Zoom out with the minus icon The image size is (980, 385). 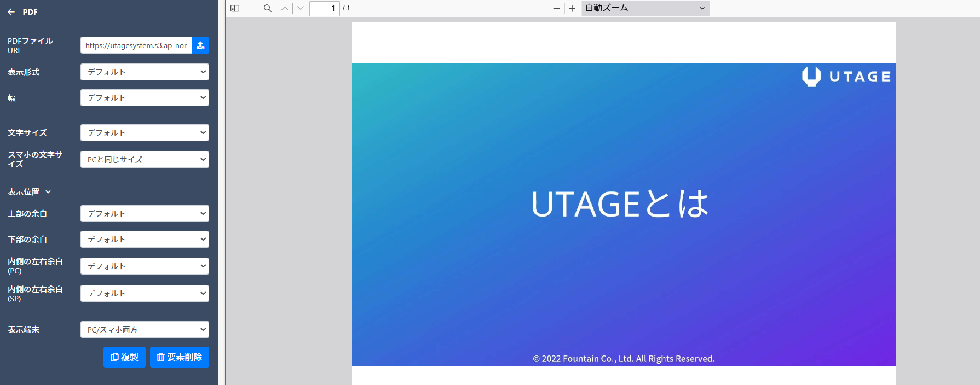click(x=556, y=8)
